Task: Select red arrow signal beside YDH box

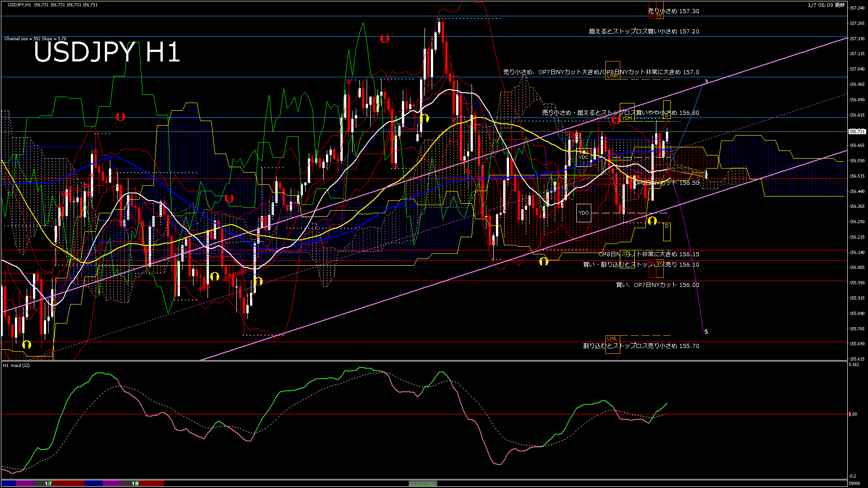Action: point(616,120)
